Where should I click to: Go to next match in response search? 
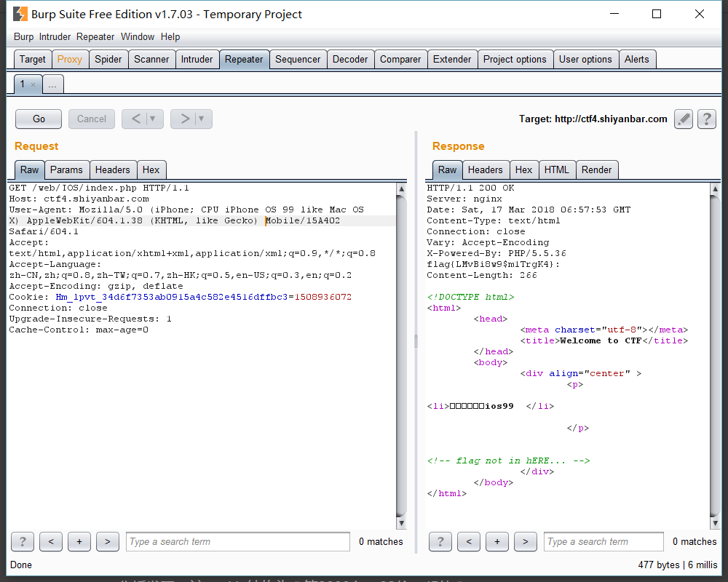[x=525, y=541]
